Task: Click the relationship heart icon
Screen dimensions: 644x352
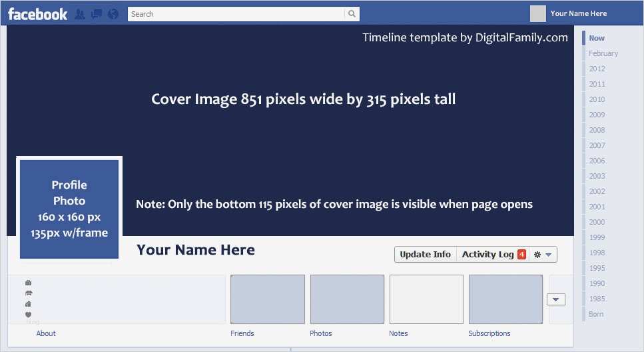Action: 29,315
